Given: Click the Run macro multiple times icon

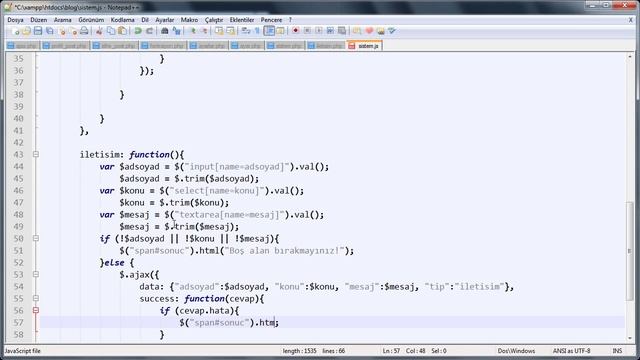Looking at the screenshot, I should tap(330, 31).
